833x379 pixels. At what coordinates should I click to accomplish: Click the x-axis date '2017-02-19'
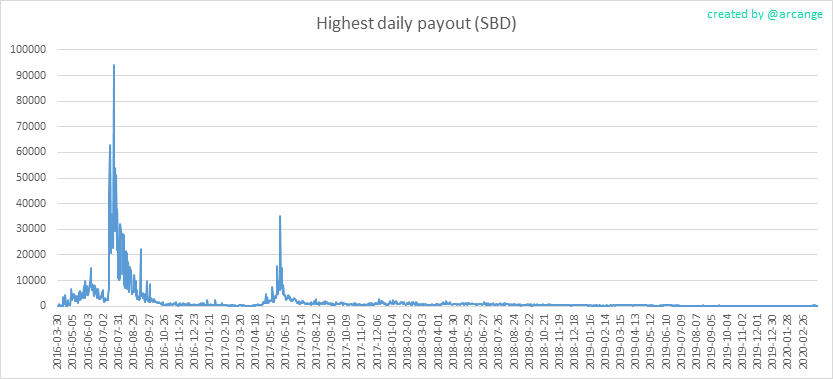[225, 341]
